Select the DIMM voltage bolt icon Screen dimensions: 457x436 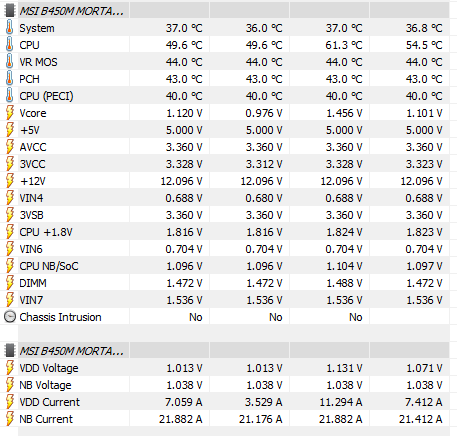point(10,283)
